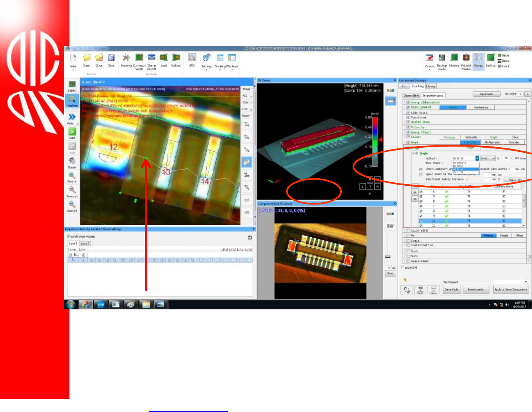Viewport: 532px width, 412px height.
Task: Toggle the Synchronize Modules checkbox
Action: pyautogui.click(x=68, y=236)
